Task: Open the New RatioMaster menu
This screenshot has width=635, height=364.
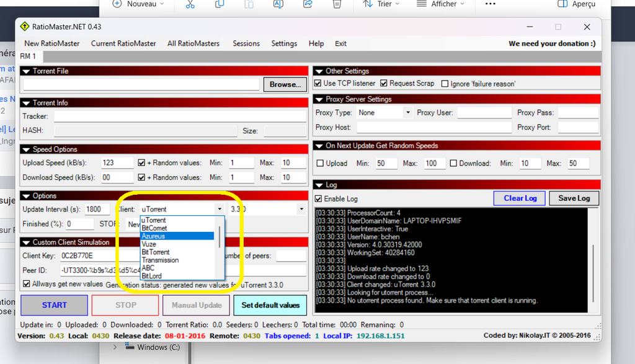Action: tap(52, 44)
